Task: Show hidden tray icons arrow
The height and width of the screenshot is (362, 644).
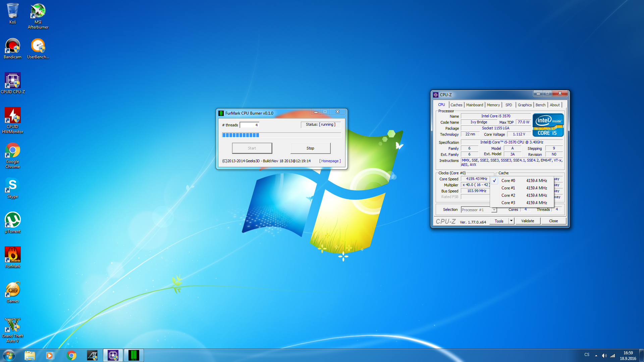Action: pos(596,356)
